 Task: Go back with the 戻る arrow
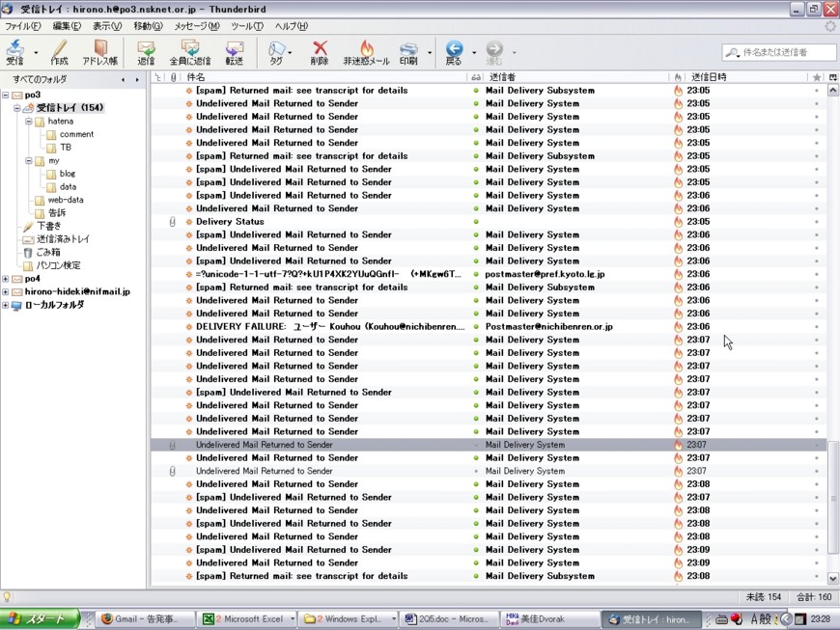tap(454, 52)
